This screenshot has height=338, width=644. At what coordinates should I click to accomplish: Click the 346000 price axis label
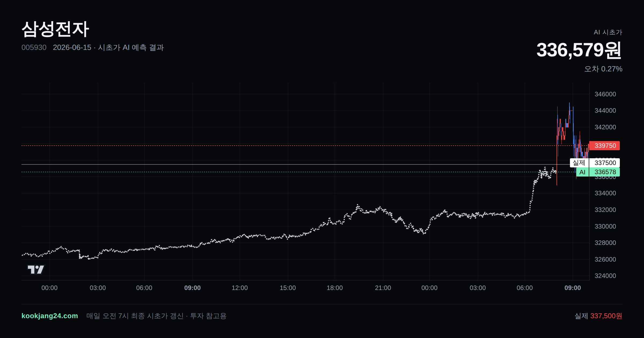pyautogui.click(x=605, y=94)
